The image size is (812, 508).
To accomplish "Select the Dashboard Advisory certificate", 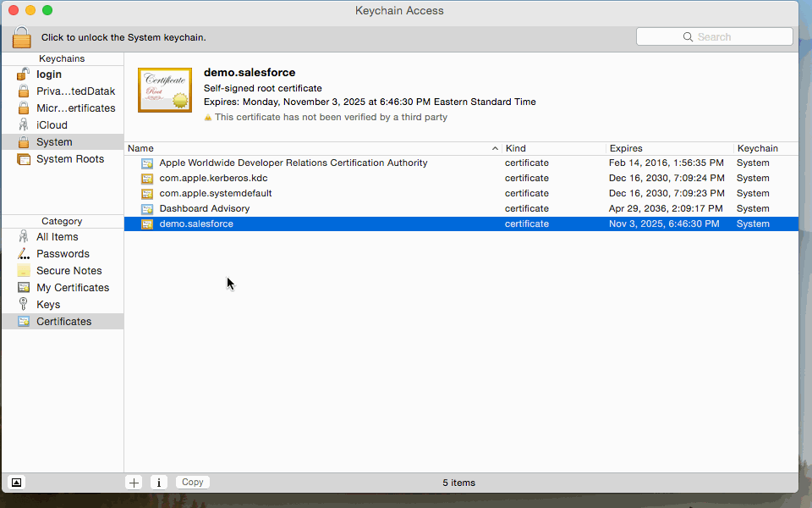I will pos(461,208).
